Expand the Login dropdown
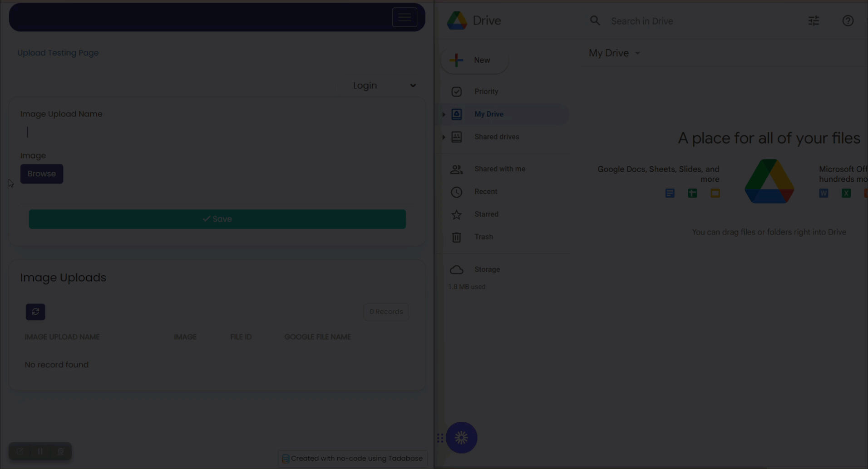Image resolution: width=868 pixels, height=469 pixels. coord(384,85)
